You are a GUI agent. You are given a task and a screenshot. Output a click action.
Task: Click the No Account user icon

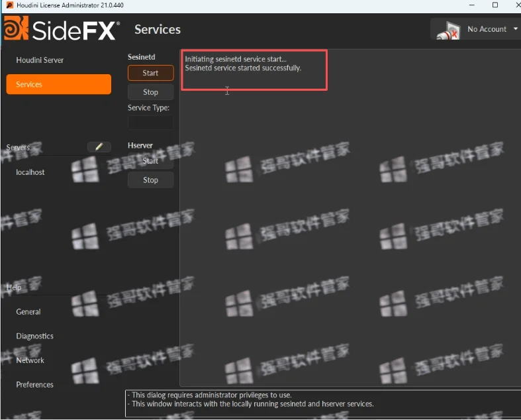[448, 30]
